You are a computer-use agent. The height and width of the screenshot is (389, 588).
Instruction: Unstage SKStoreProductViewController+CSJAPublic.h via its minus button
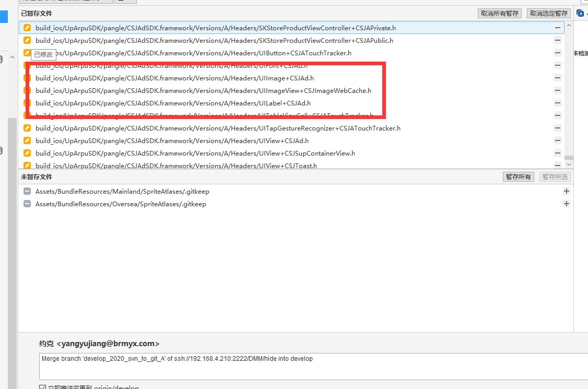[x=558, y=40]
